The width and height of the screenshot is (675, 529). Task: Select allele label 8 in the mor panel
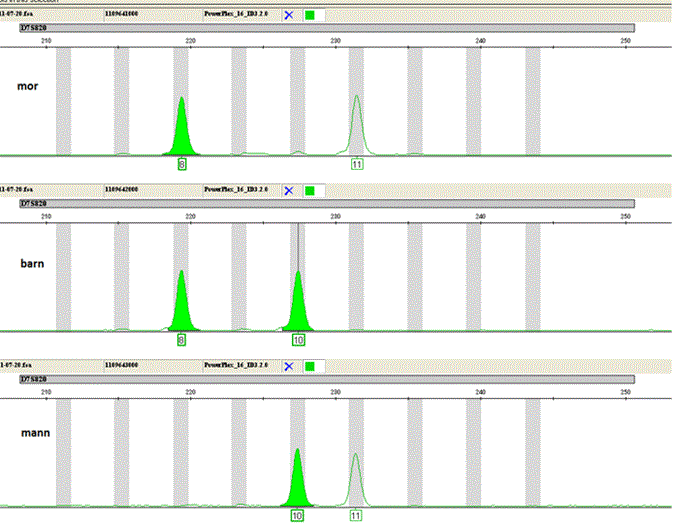click(182, 163)
